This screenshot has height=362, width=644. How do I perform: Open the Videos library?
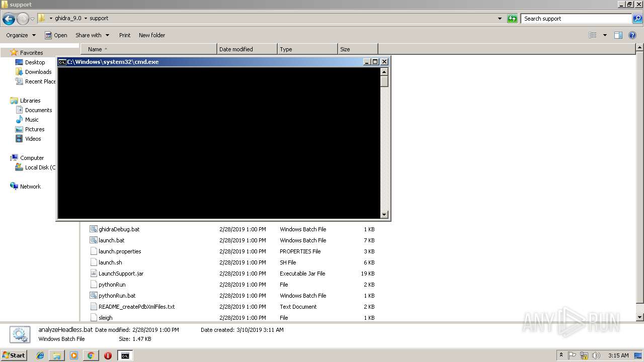(x=33, y=139)
